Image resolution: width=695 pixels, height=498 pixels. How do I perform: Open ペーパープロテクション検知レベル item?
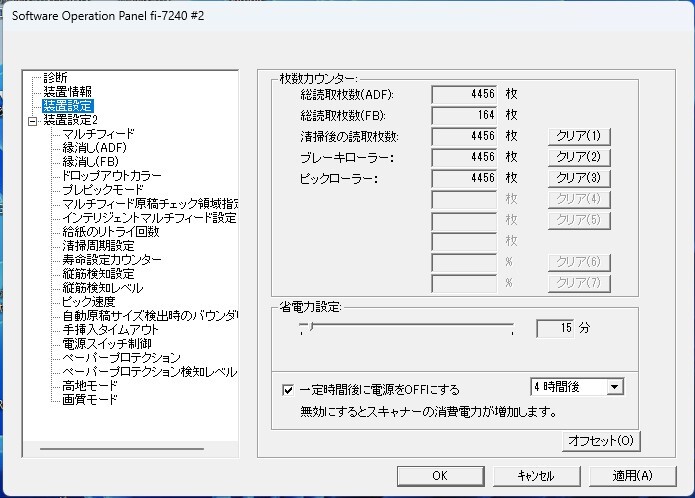(x=149, y=372)
